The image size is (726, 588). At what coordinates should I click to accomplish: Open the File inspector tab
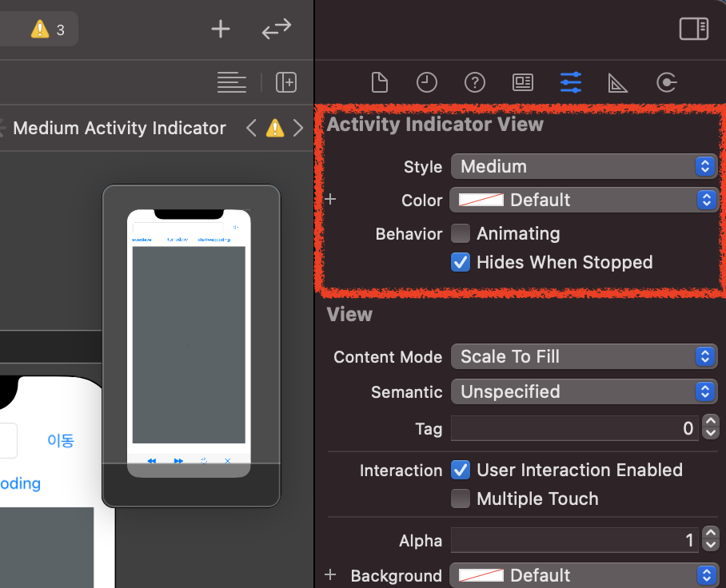tap(379, 82)
